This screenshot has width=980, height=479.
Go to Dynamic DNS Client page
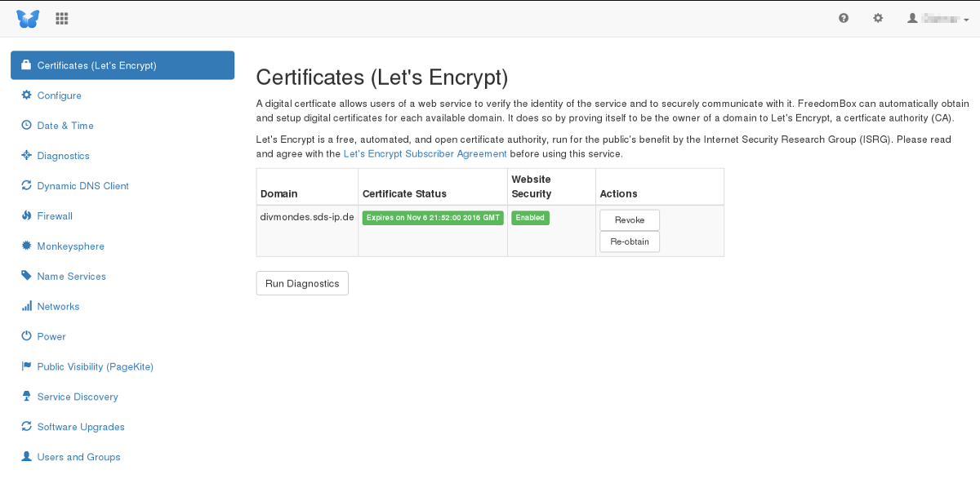click(82, 186)
